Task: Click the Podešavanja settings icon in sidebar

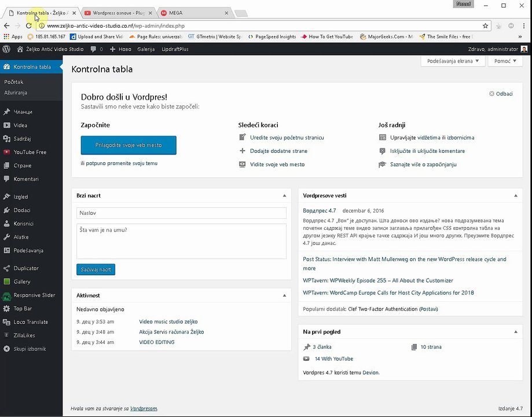Action: (x=6, y=251)
